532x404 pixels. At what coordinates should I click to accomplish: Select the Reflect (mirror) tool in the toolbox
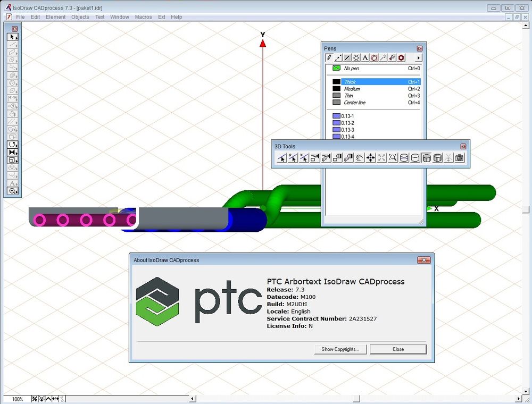12,153
